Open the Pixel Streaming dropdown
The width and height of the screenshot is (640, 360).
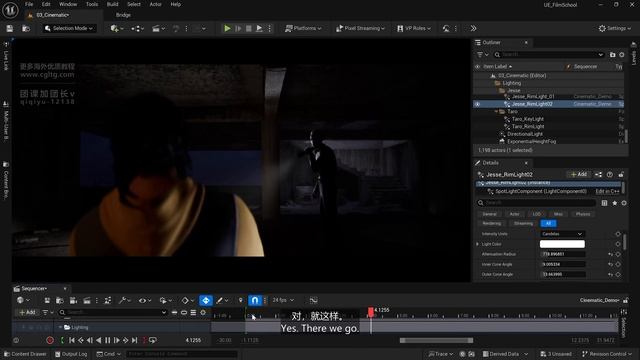point(360,28)
